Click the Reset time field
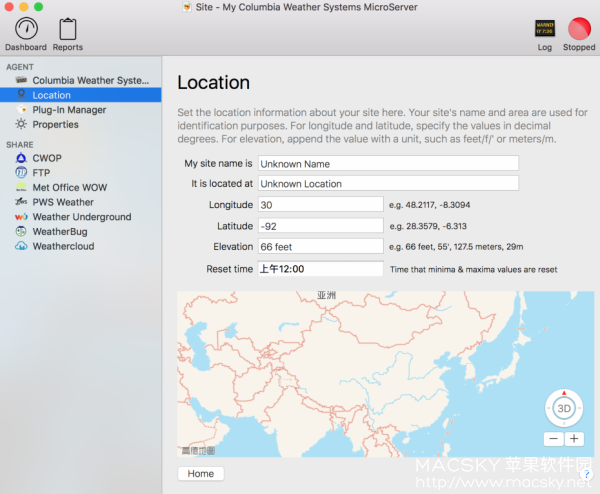The width and height of the screenshot is (600, 494). (x=321, y=269)
